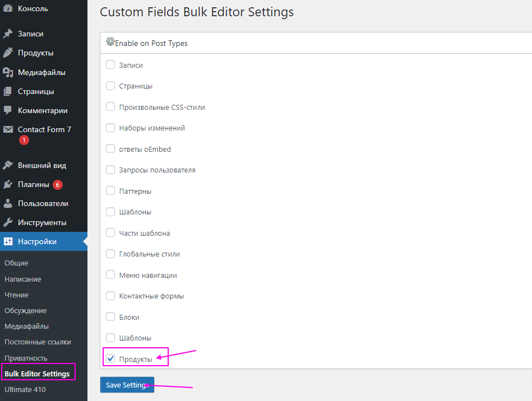Click the Contact Form 7 envelope icon
This screenshot has height=401, width=532.
coord(8,129)
